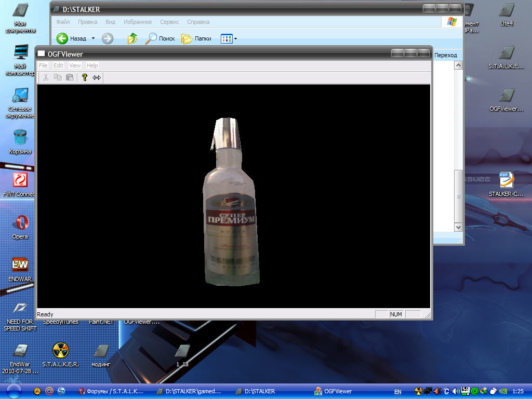Click the Папки folders button
This screenshot has width=532, height=399.
coord(196,38)
